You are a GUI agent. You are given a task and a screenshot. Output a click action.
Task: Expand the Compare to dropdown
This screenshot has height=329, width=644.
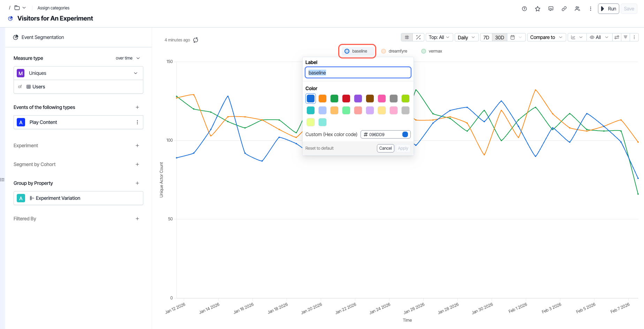(x=546, y=37)
